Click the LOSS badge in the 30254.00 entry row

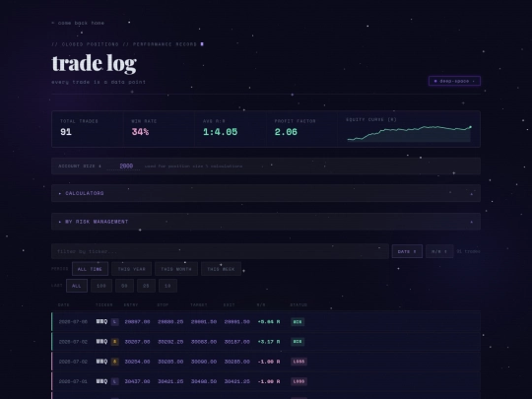coord(299,362)
